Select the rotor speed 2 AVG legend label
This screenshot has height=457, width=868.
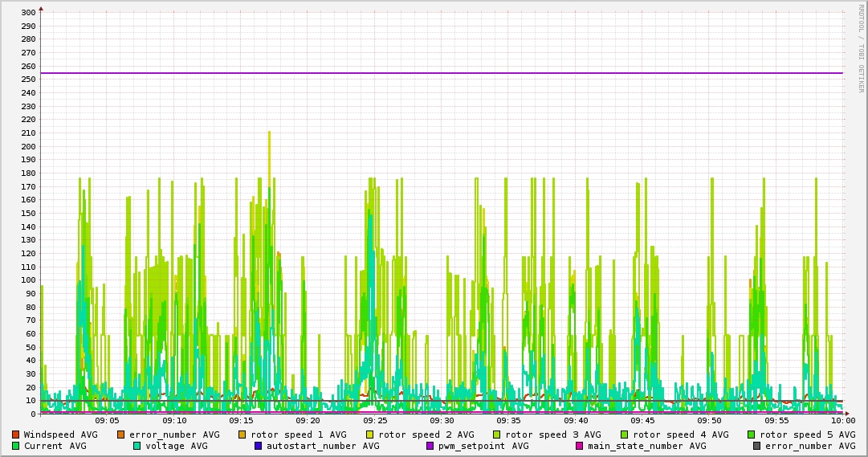coord(426,435)
